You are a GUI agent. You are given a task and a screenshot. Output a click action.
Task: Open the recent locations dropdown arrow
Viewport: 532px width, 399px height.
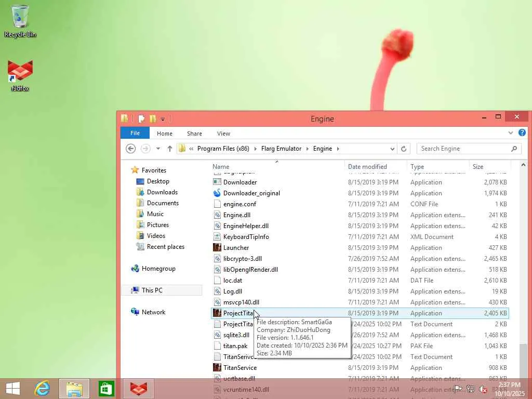pyautogui.click(x=158, y=149)
